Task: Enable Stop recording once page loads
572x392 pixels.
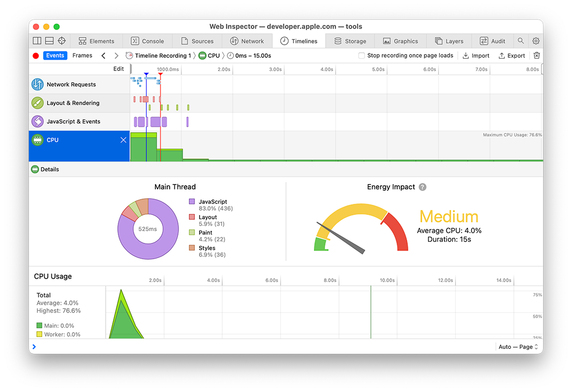Action: click(362, 56)
